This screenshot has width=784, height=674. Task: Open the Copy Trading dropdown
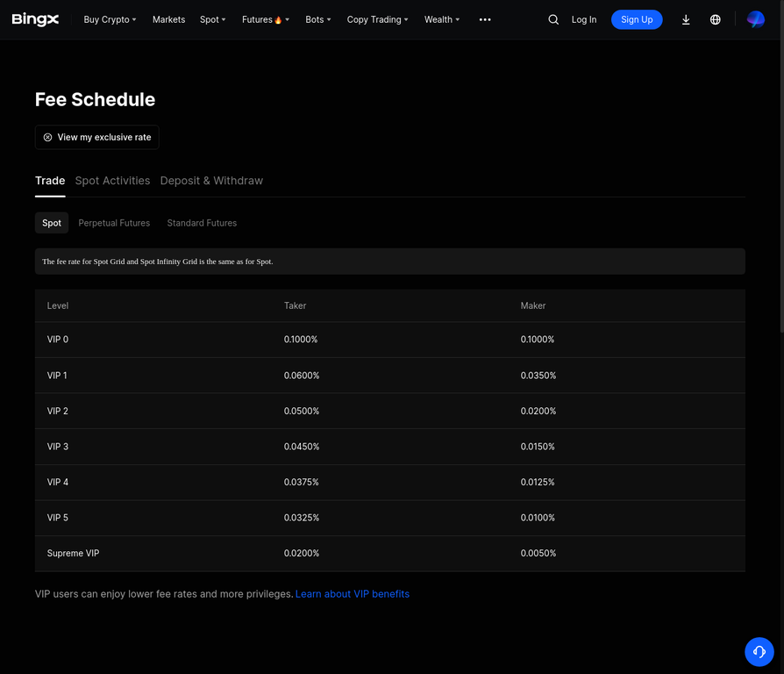[377, 19]
